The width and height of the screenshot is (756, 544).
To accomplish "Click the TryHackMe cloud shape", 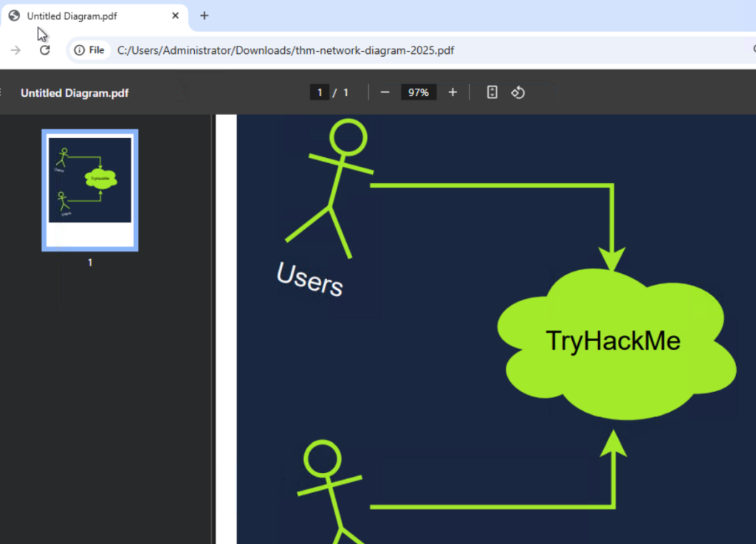I will (x=613, y=342).
